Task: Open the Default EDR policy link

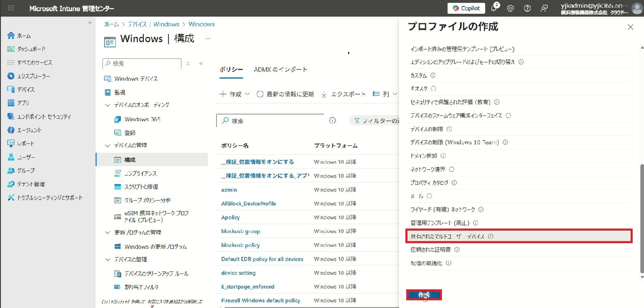Action: [x=262, y=259]
